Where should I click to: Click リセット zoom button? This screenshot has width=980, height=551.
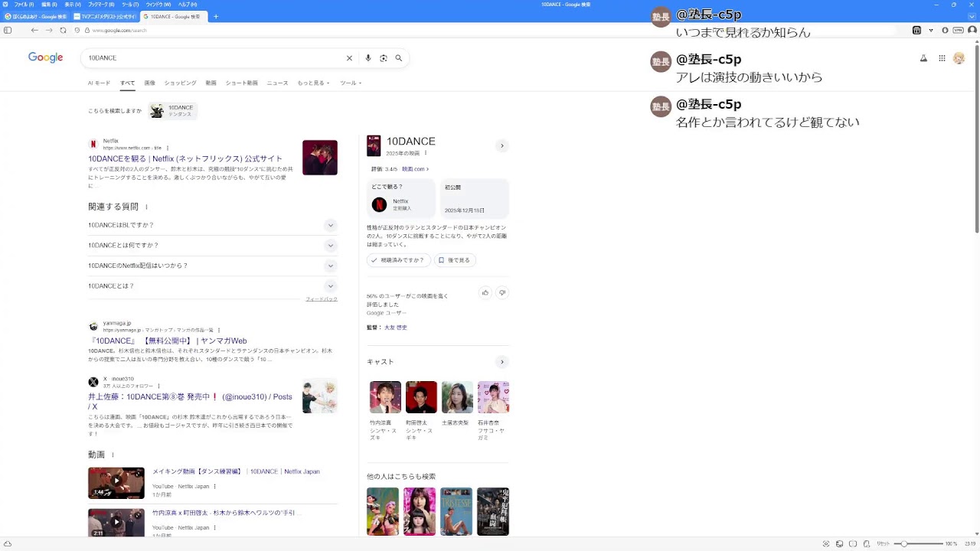[883, 543]
